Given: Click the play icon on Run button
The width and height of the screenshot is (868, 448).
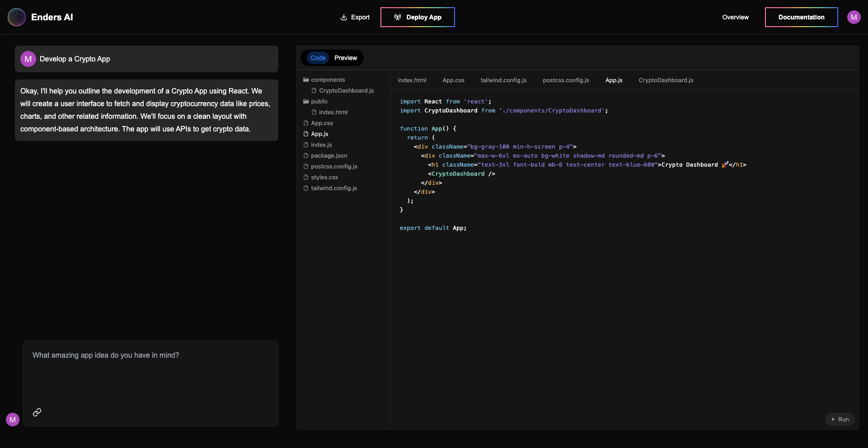Looking at the screenshot, I should tap(833, 419).
